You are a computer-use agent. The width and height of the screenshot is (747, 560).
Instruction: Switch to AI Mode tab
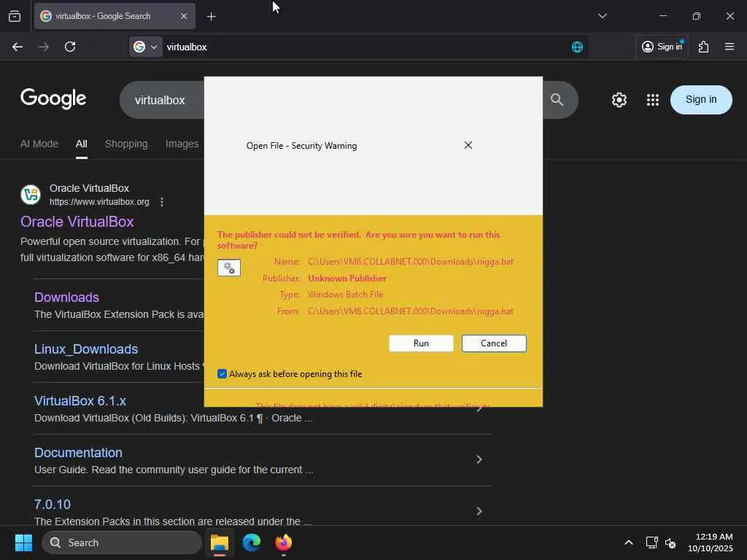[39, 144]
